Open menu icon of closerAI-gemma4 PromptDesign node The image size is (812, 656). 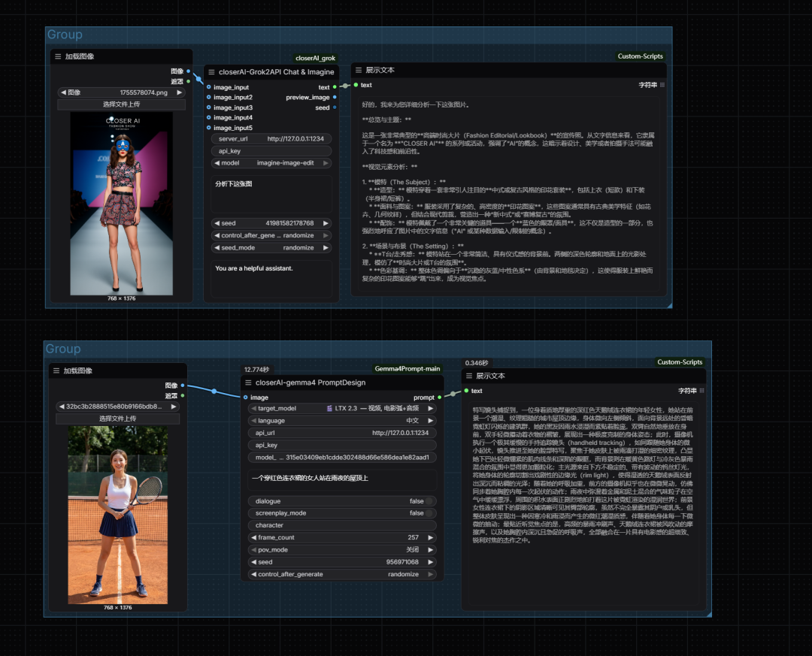tap(248, 382)
